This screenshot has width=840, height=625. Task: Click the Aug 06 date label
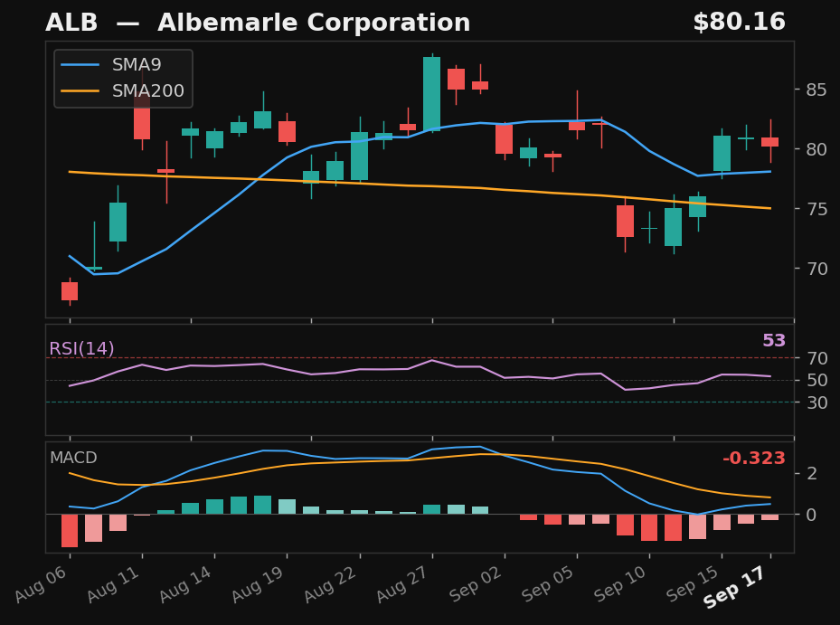(x=42, y=583)
